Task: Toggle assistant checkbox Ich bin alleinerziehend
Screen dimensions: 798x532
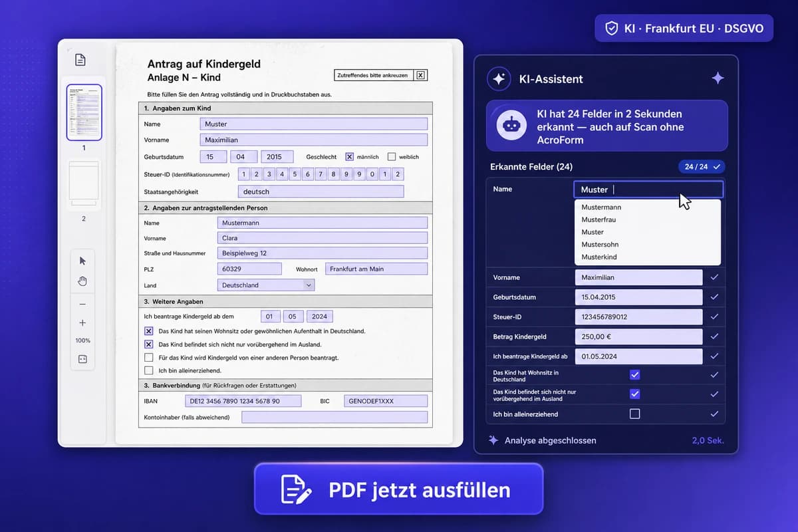Action: click(634, 414)
